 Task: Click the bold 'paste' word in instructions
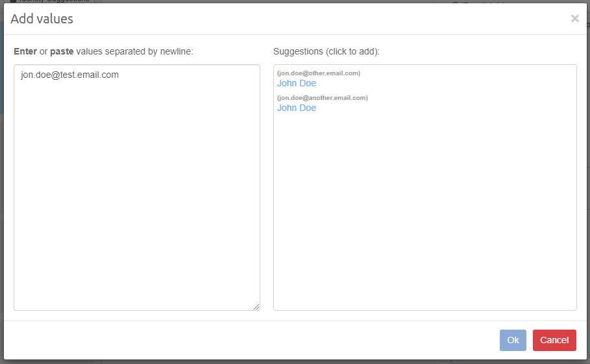click(62, 51)
